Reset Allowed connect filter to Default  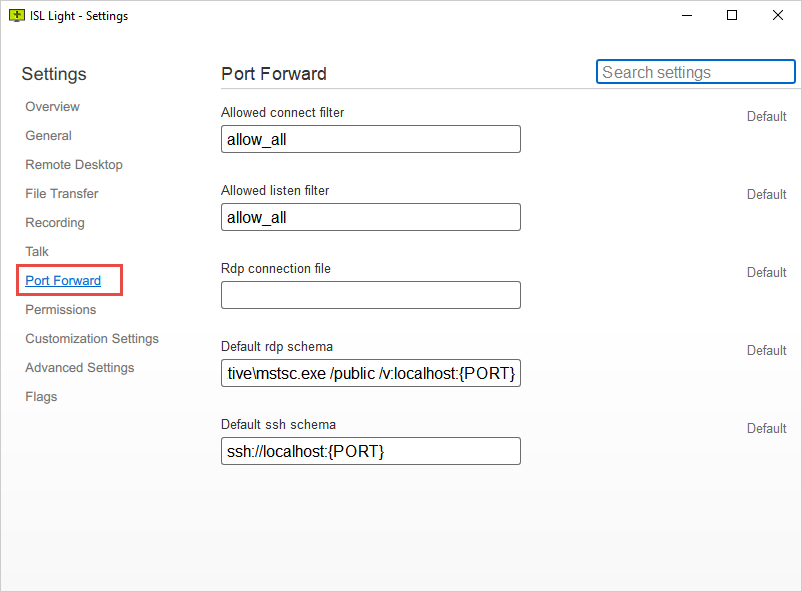766,116
